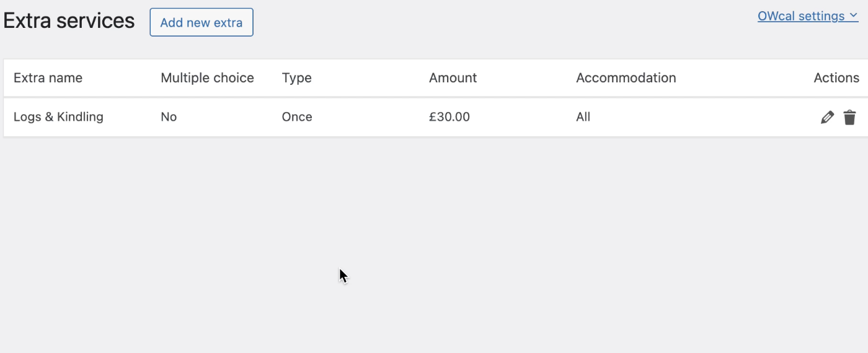Screen dimensions: 868x353
Task: Click the "Once" type value
Action: [296, 117]
